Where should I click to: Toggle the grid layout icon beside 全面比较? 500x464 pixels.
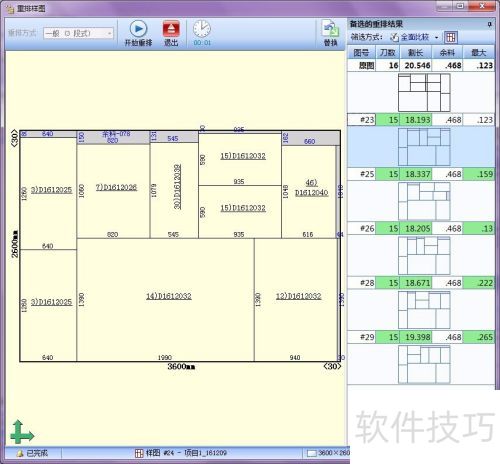coord(451,37)
